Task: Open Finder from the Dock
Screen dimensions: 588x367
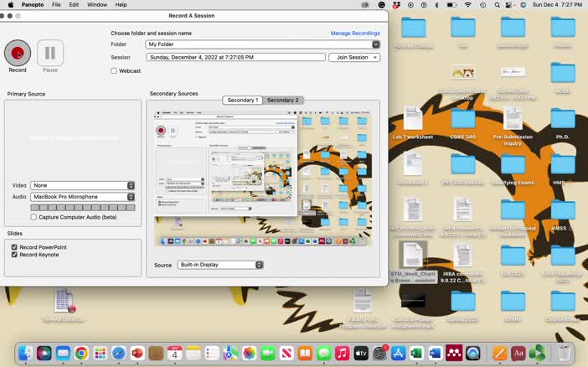Action: [25, 353]
